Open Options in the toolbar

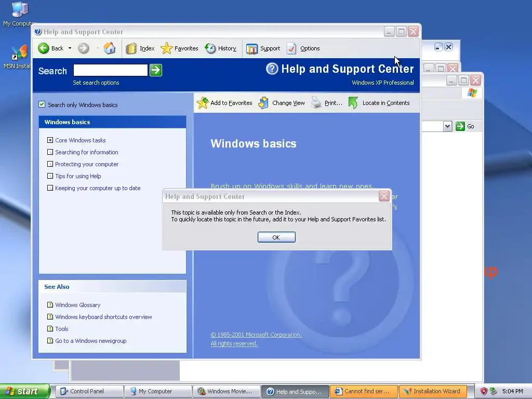(x=303, y=48)
